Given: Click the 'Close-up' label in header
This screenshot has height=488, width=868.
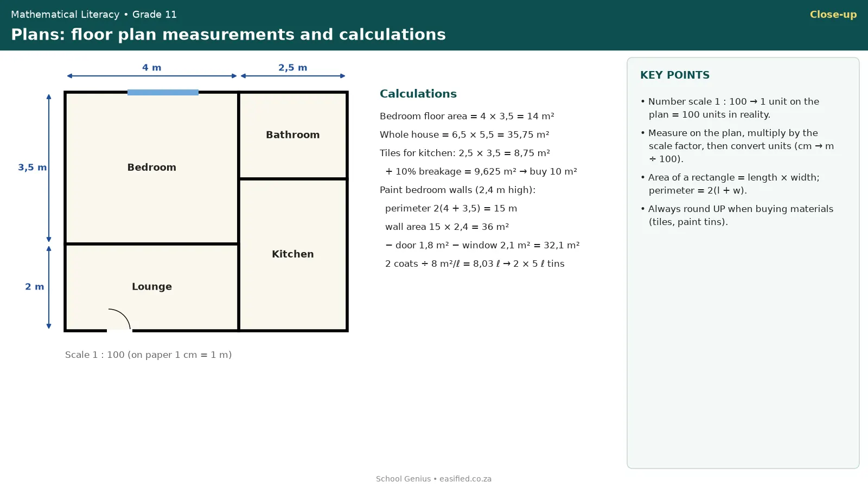Looking at the screenshot, I should click(833, 15).
